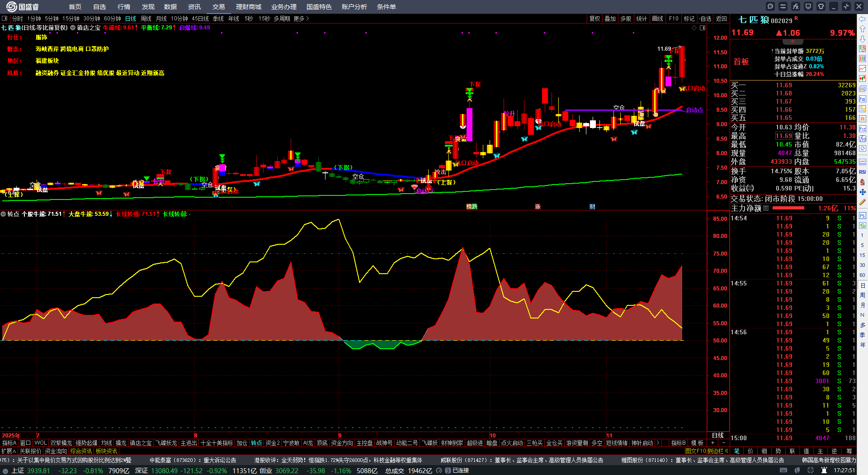868x475 pixels.
Task: Expand the sell-side order book arrow
Action: pyautogui.click(x=793, y=42)
